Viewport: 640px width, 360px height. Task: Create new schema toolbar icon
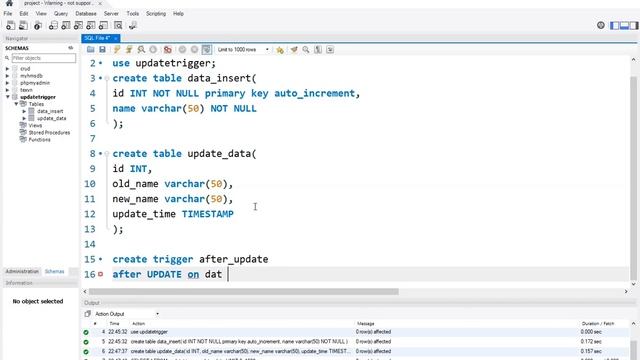(x=53, y=26)
